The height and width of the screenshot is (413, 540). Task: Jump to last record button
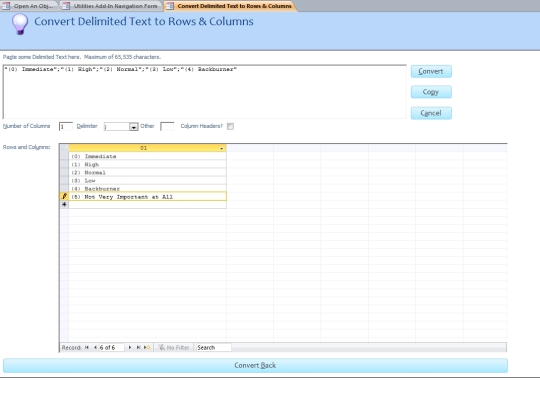coord(138,348)
